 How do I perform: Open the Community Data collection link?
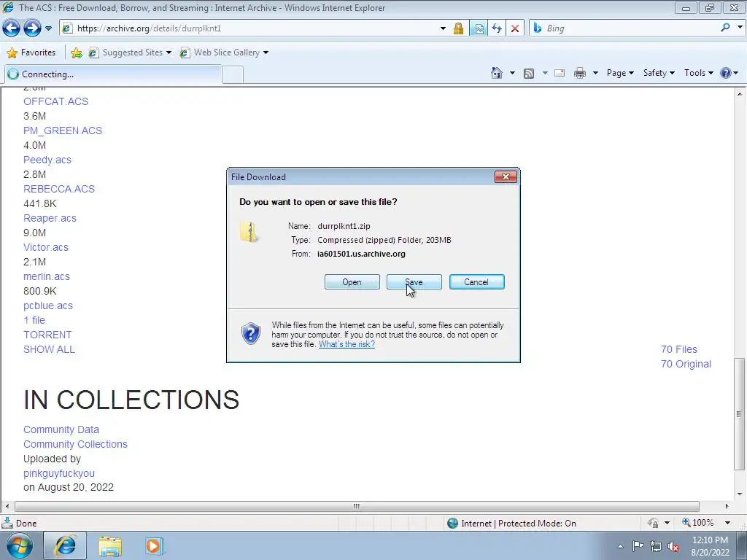coord(61,429)
